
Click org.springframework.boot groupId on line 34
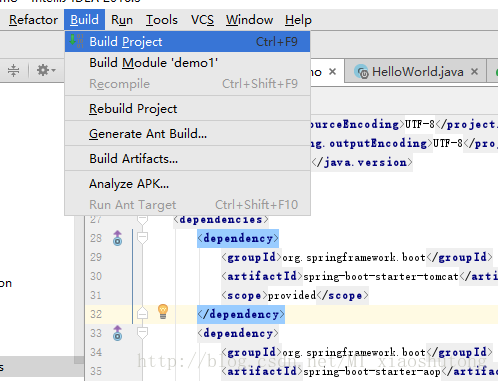coord(354,352)
